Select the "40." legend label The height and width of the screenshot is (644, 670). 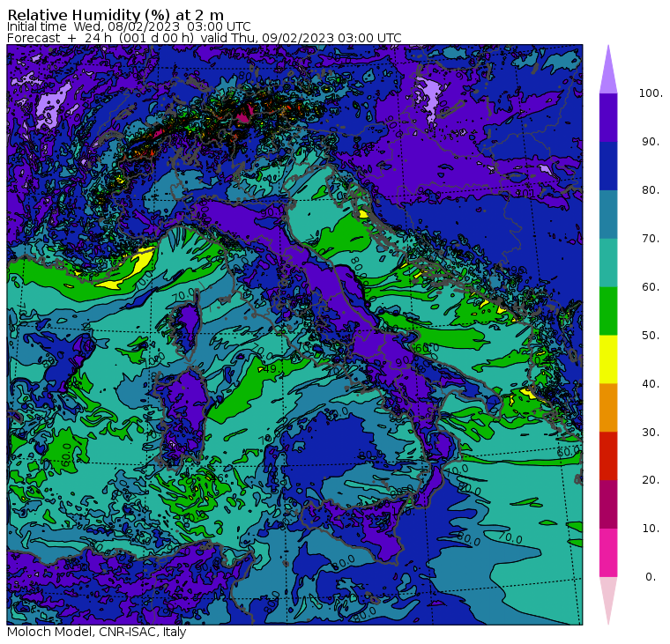pyautogui.click(x=651, y=383)
